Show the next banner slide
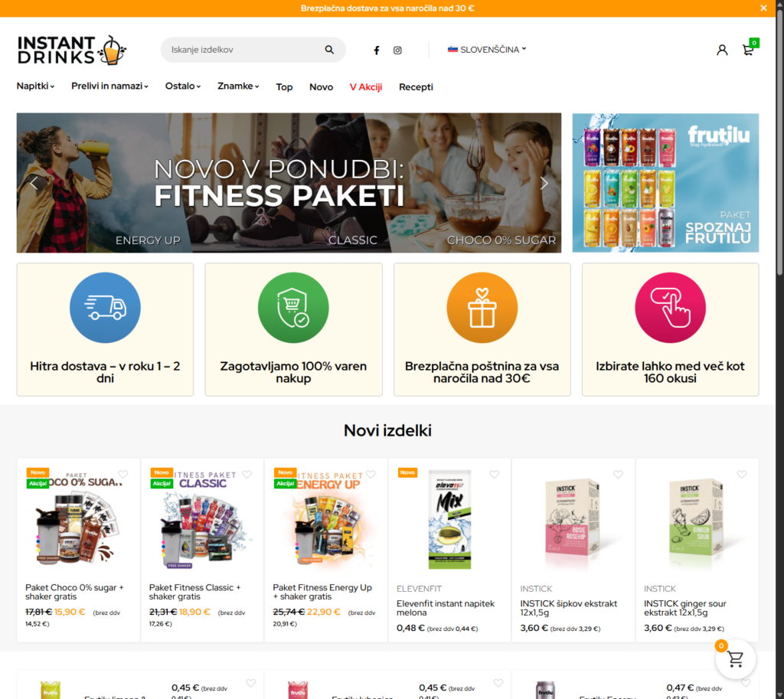 544,183
